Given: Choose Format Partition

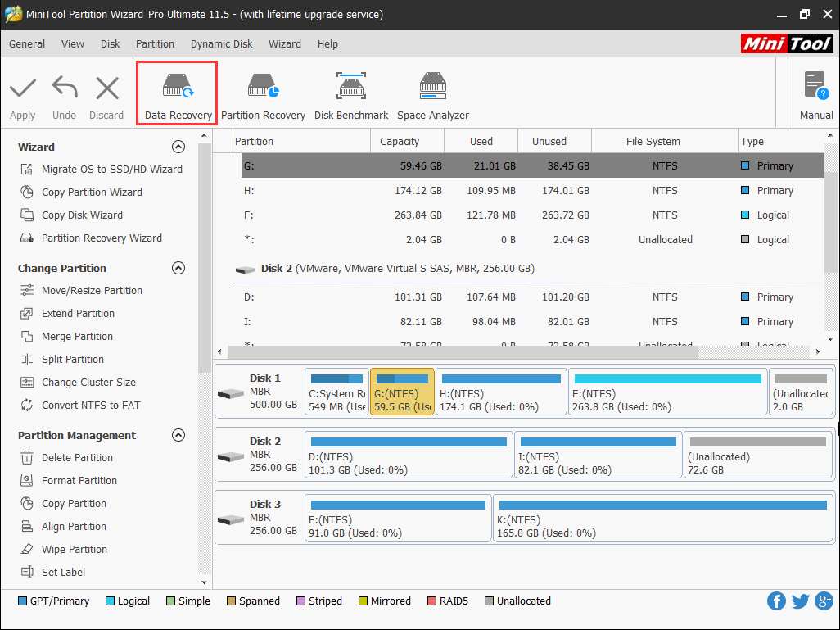Looking at the screenshot, I should [x=69, y=481].
